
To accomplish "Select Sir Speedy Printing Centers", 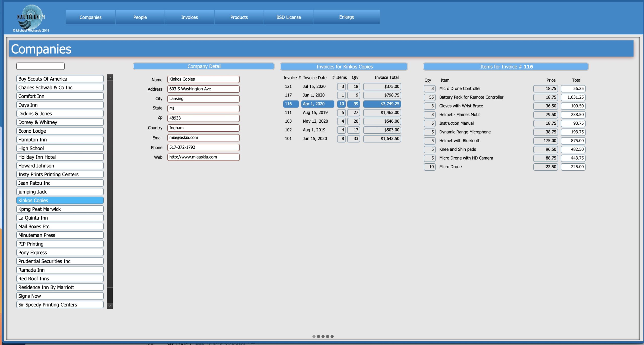I will click(60, 305).
